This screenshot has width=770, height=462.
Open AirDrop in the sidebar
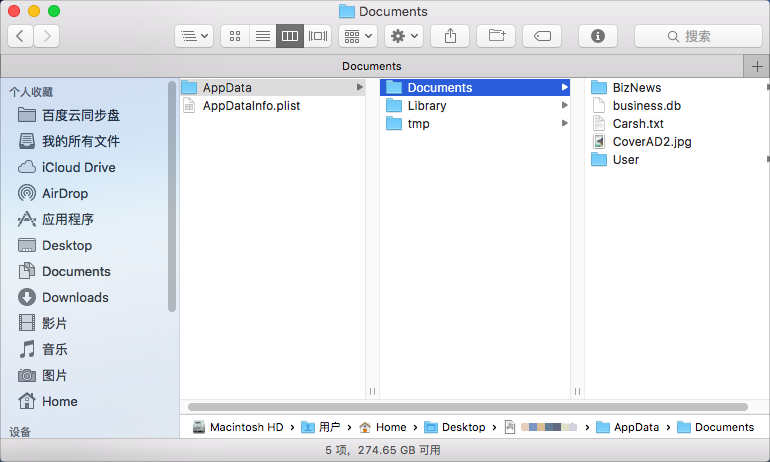53,193
